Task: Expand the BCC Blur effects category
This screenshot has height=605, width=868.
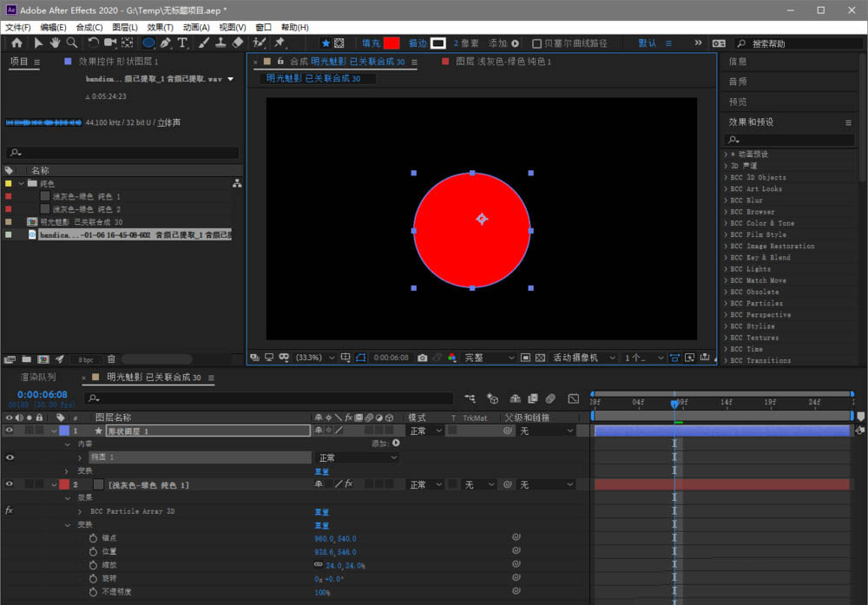Action: click(726, 201)
